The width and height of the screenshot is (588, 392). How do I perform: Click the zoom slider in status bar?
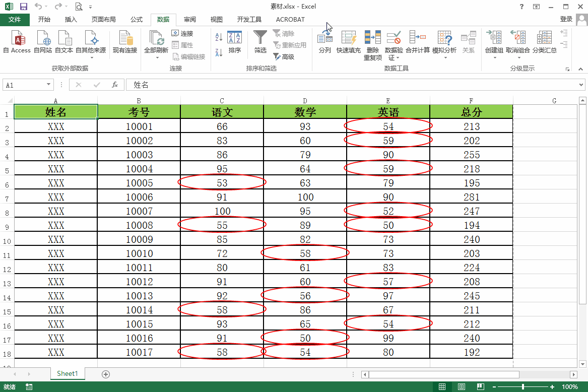pos(522,386)
